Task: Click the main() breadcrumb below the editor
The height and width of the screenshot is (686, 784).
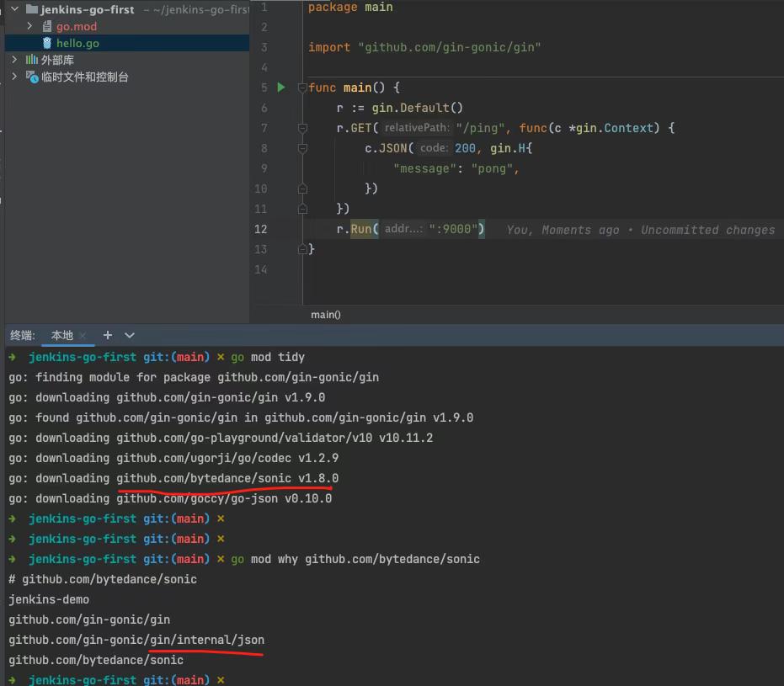Action: click(326, 314)
